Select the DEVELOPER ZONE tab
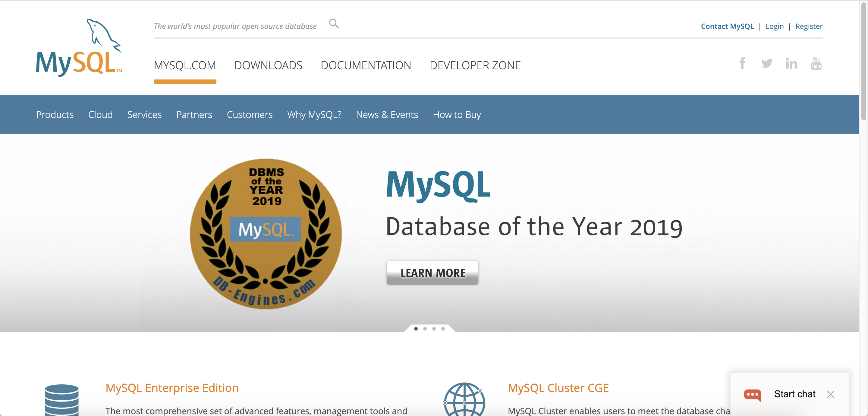This screenshot has height=416, width=868. point(476,65)
